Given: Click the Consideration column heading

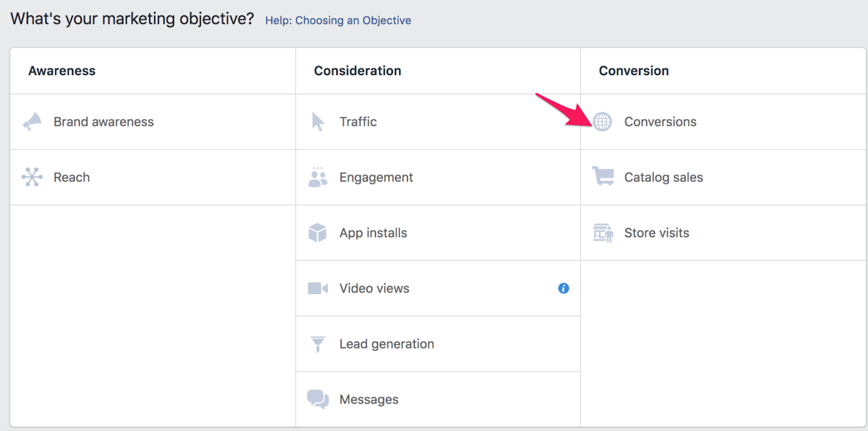Looking at the screenshot, I should tap(358, 71).
